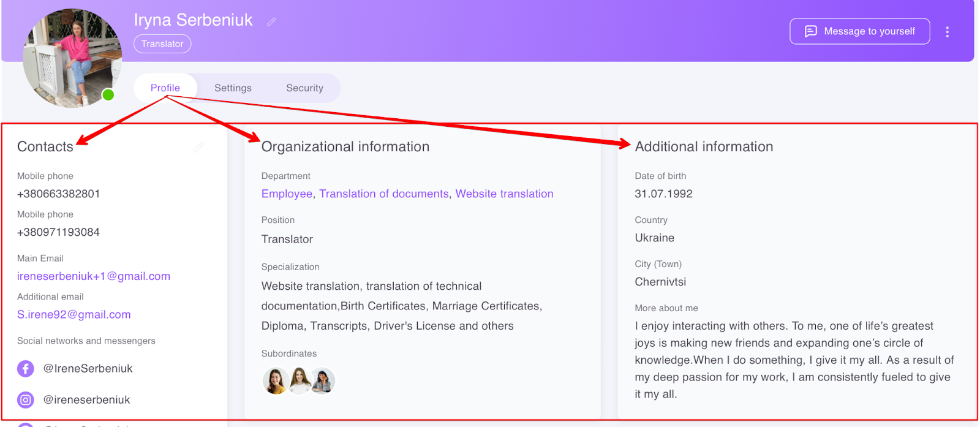Click the chat icon in the Message button

click(x=810, y=31)
